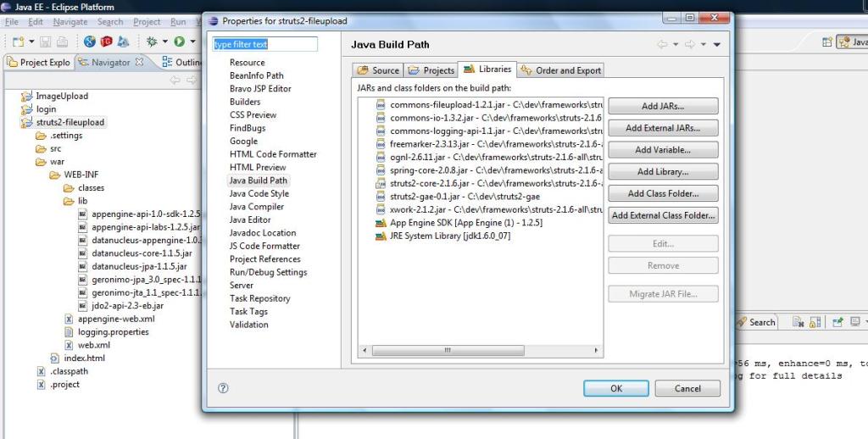Close the Navigator view with its X

point(140,62)
